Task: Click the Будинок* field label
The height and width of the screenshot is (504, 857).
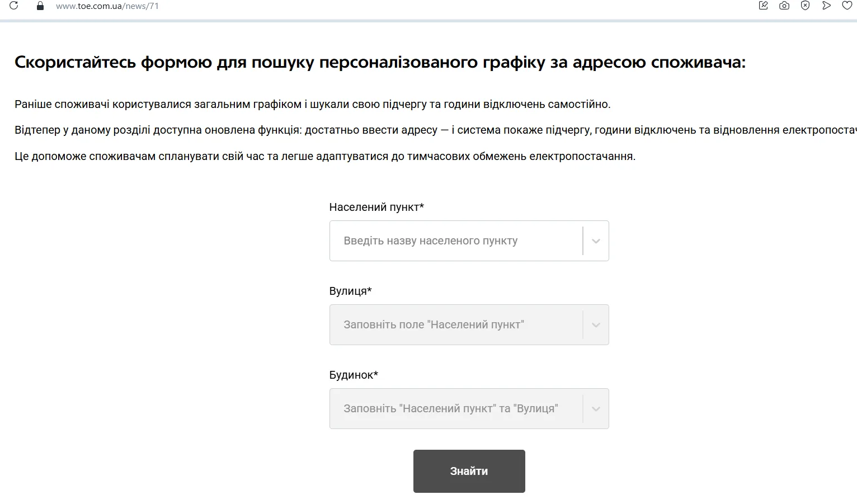Action: 354,375
